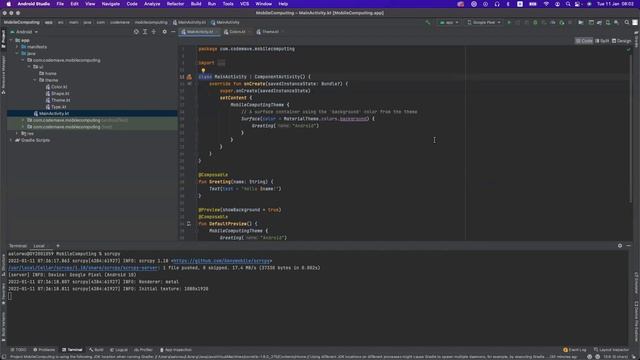Screen dimensions: 640x360
Task: Click the Make Project hammer icon
Action: point(427,22)
